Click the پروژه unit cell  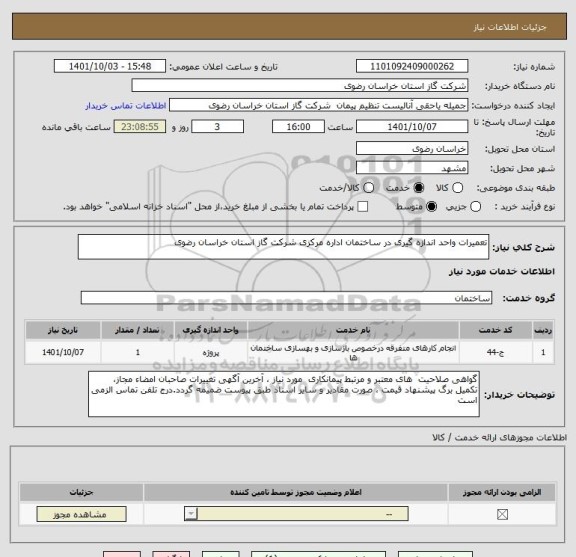click(211, 352)
